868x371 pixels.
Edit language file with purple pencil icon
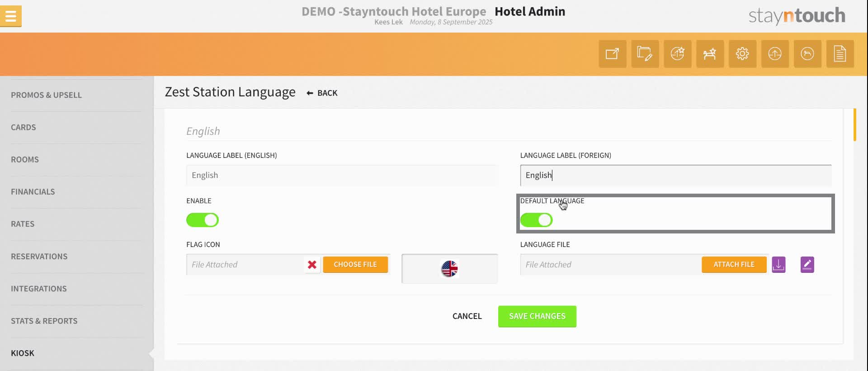pyautogui.click(x=807, y=265)
